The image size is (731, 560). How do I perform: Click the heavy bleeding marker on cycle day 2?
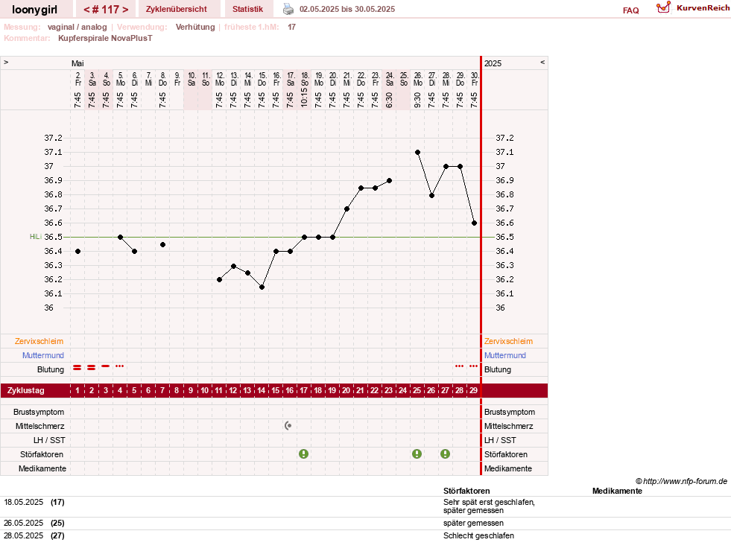tap(92, 368)
